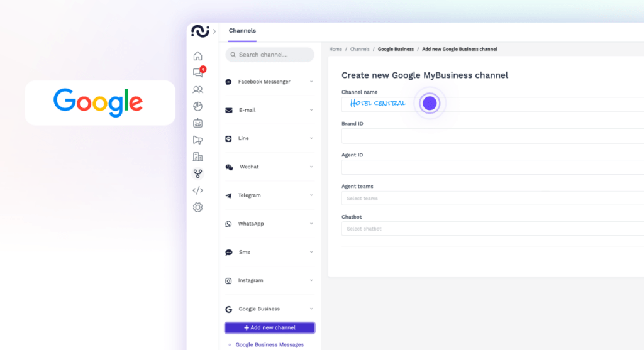This screenshot has height=350, width=644.
Task: Go to Home in the breadcrumb
Action: point(335,49)
